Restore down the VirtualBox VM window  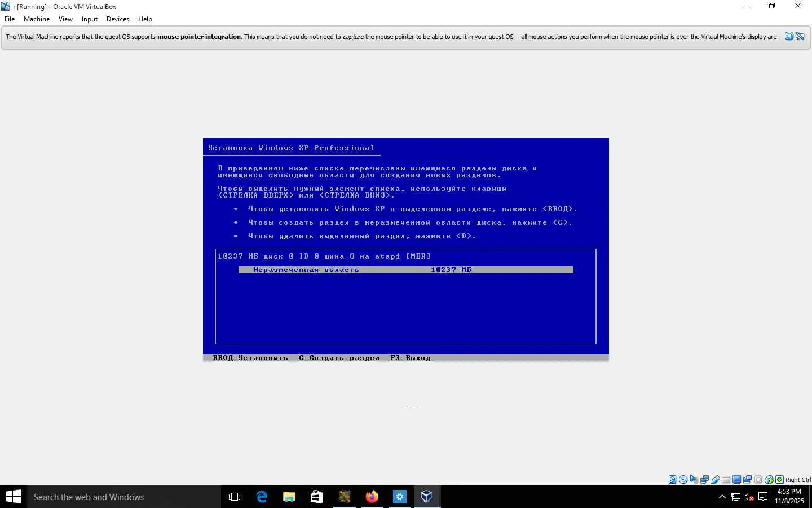point(772,6)
